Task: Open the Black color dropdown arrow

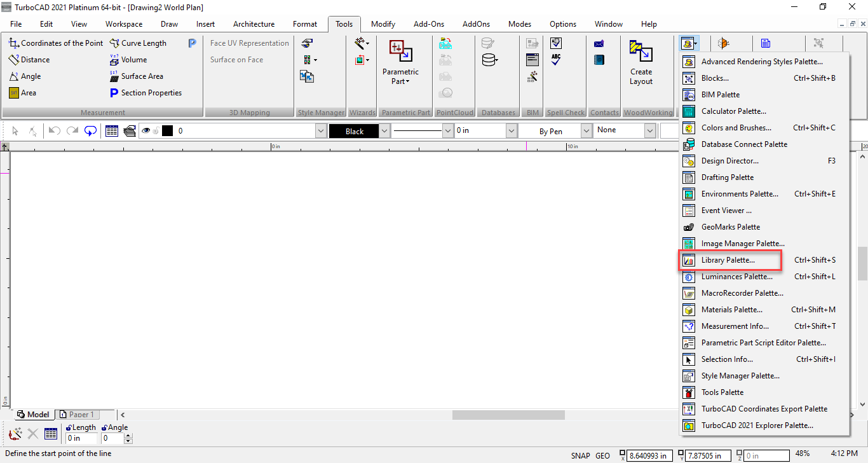Action: point(384,131)
